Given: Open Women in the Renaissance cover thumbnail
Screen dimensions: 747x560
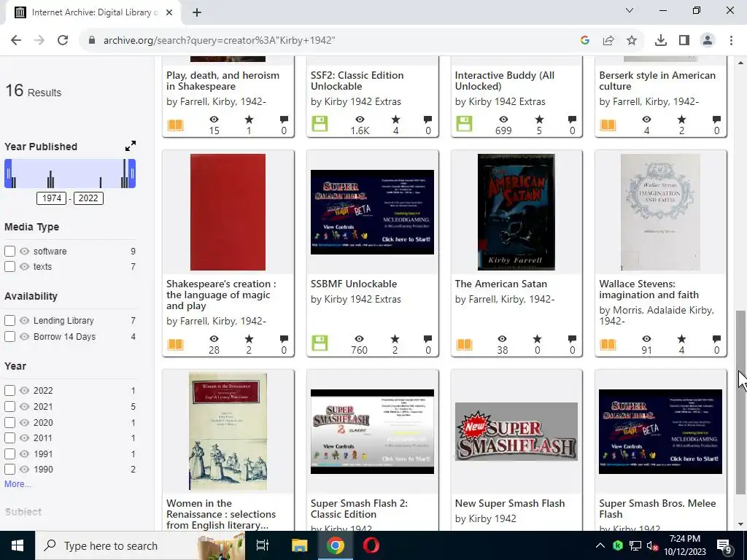Looking at the screenshot, I should pos(228,432).
